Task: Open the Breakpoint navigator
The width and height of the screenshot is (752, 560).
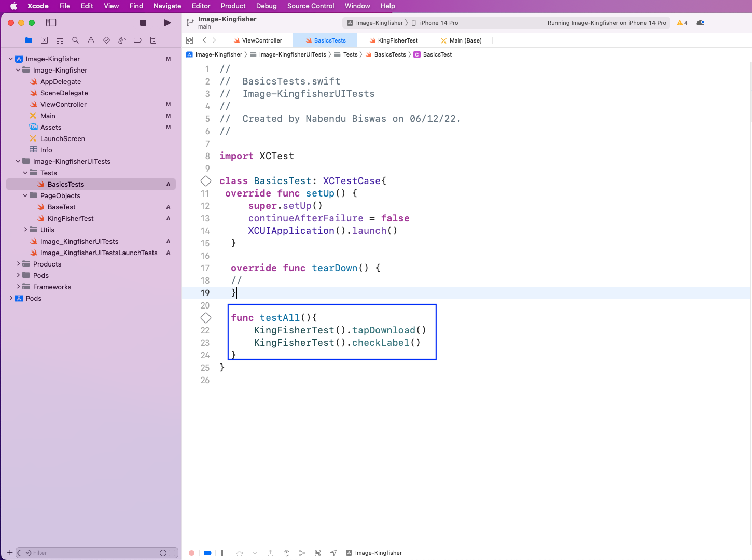Action: [x=137, y=40]
